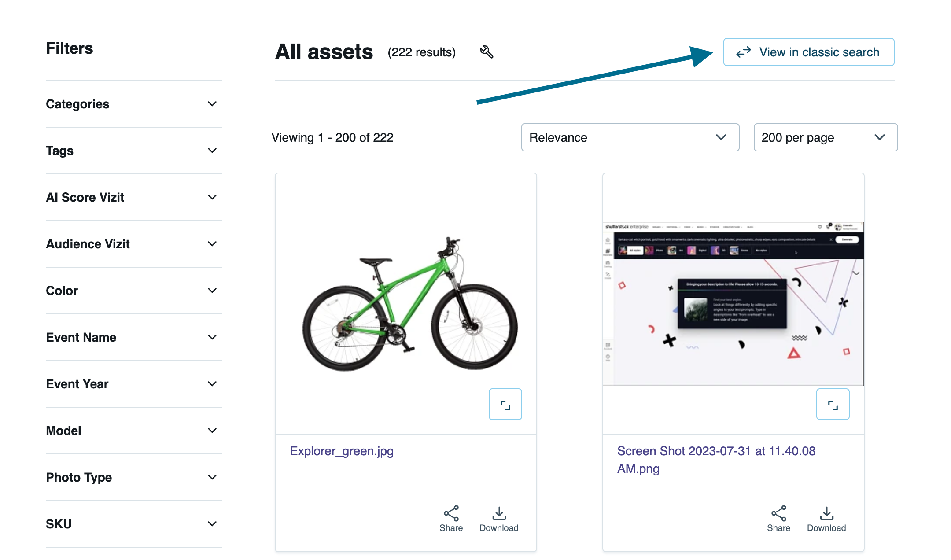Expand the Event Name filter
Viewport: 951px width, 560px height.
coord(213,337)
